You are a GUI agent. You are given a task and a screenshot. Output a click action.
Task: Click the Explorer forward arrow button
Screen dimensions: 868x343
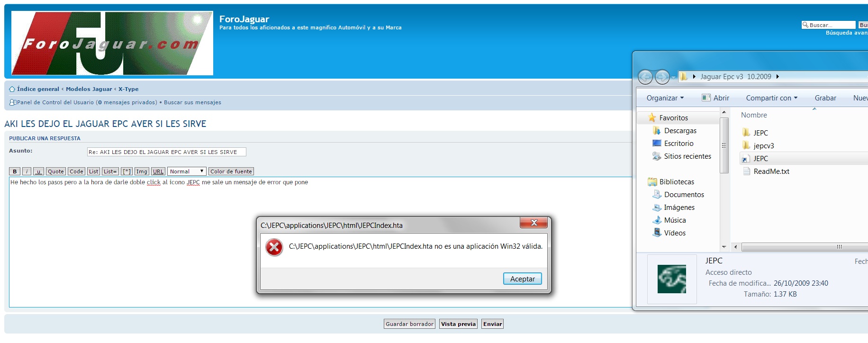[x=662, y=77]
